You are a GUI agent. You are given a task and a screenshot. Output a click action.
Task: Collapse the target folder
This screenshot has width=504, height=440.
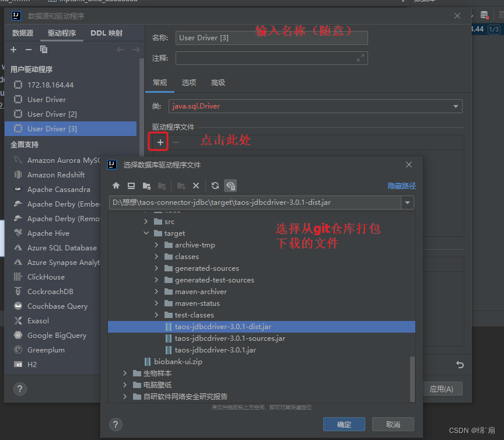145,233
